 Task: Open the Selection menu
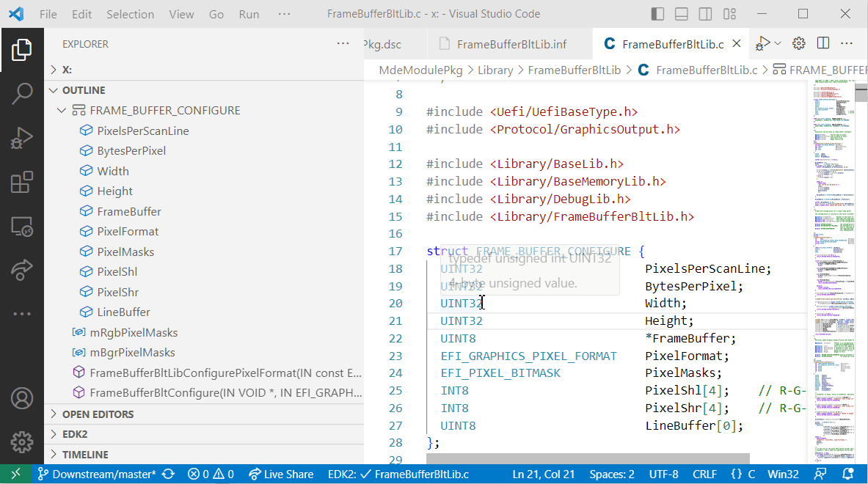coord(130,14)
